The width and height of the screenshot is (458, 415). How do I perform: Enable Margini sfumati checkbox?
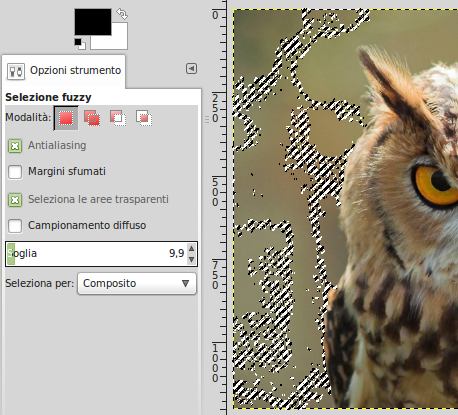click(15, 172)
